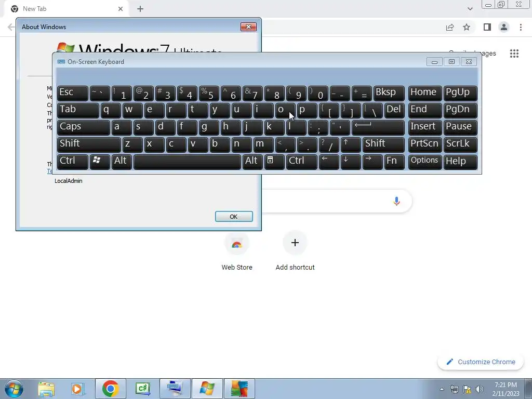The width and height of the screenshot is (532, 399).
Task: Toggle the ScrLk key
Action: pos(460,144)
